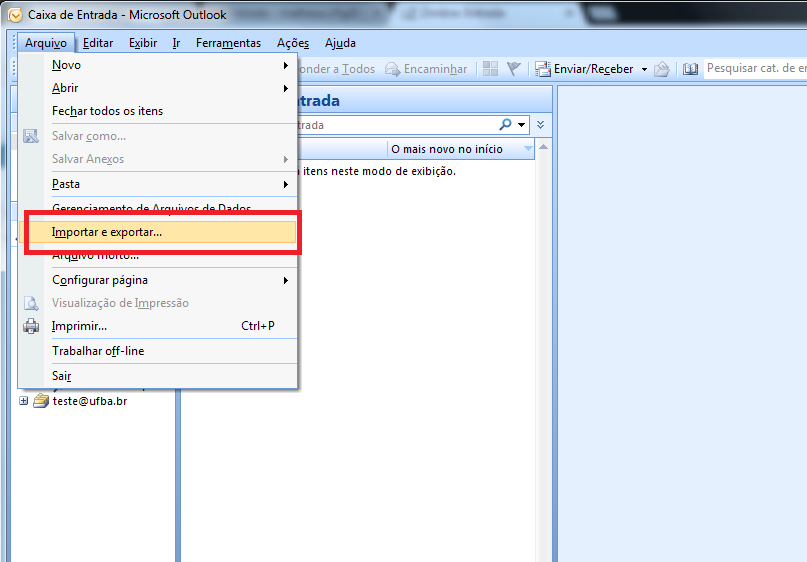The width and height of the screenshot is (807, 562).
Task: Click the Send/Receive envelope icon
Action: pos(543,69)
